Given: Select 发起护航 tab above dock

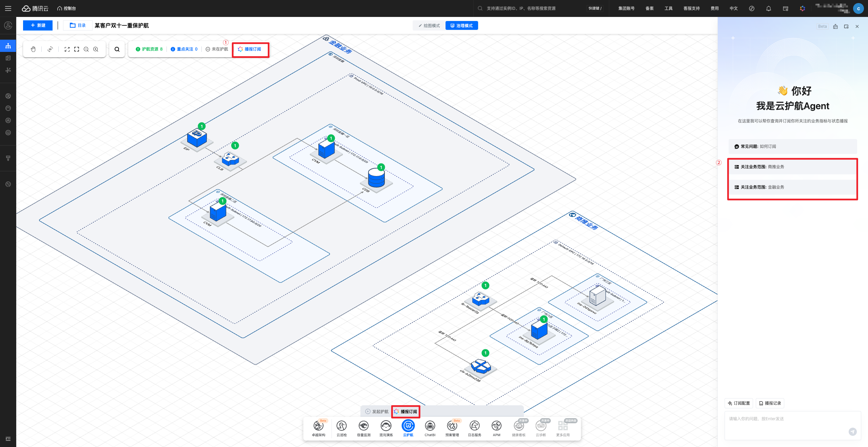Looking at the screenshot, I should 377,411.
